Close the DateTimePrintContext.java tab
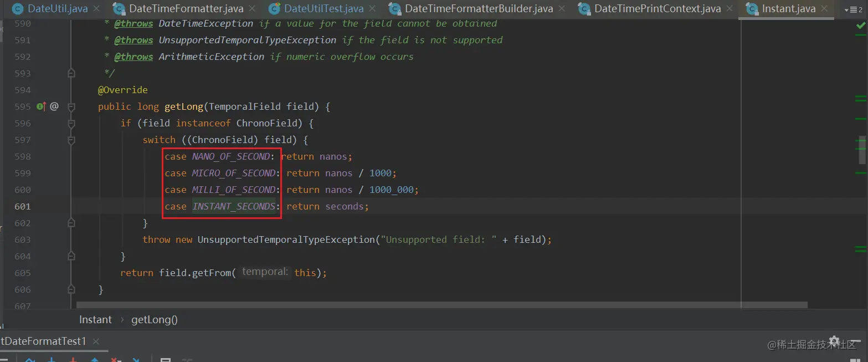 [730, 9]
